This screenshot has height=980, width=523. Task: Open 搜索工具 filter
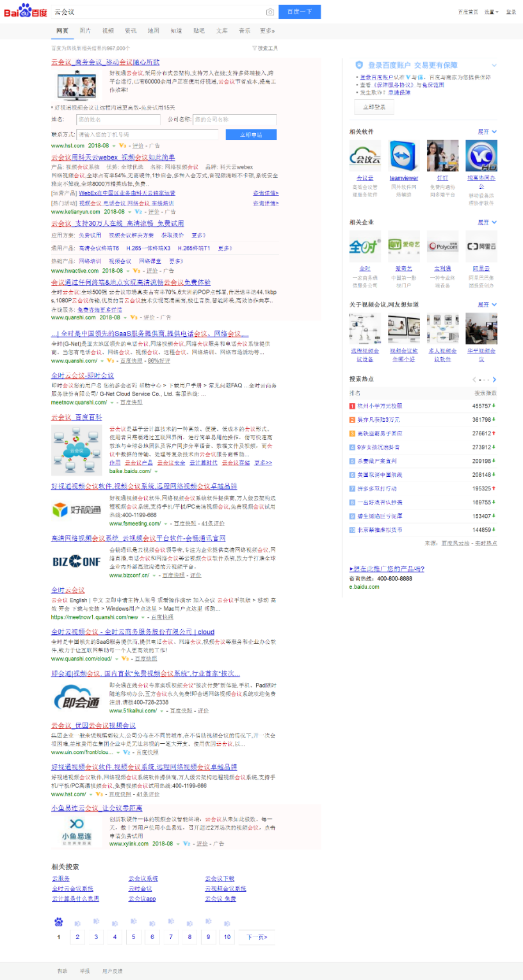click(264, 48)
